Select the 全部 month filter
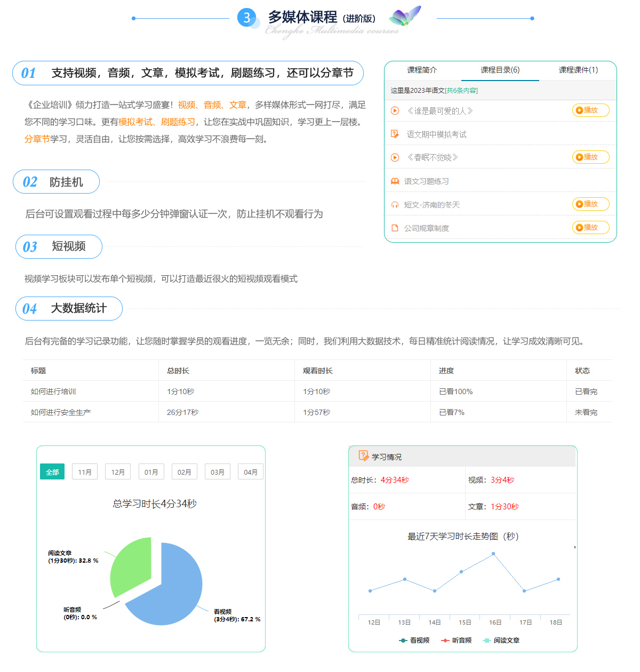Viewport: 640px width, 672px height. (52, 472)
